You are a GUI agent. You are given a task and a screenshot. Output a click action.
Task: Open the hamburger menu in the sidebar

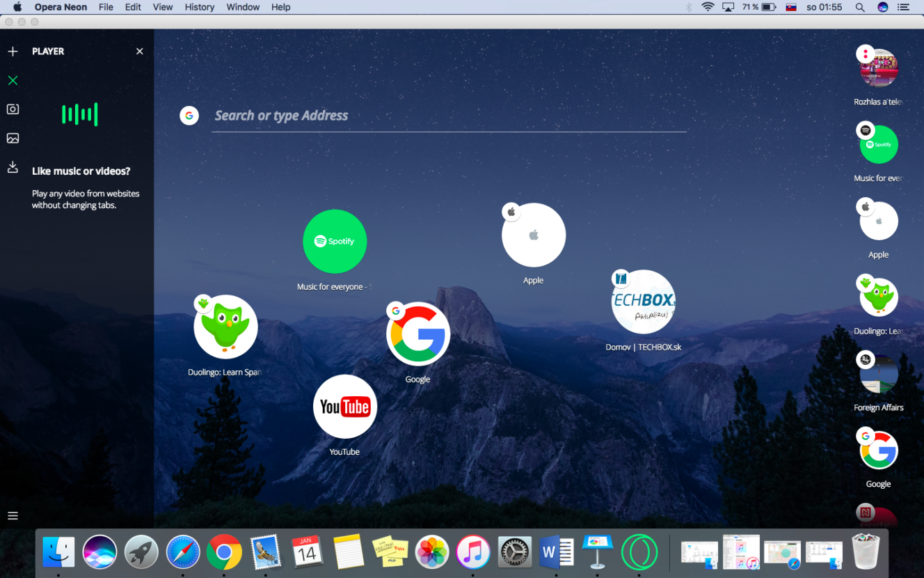(13, 516)
